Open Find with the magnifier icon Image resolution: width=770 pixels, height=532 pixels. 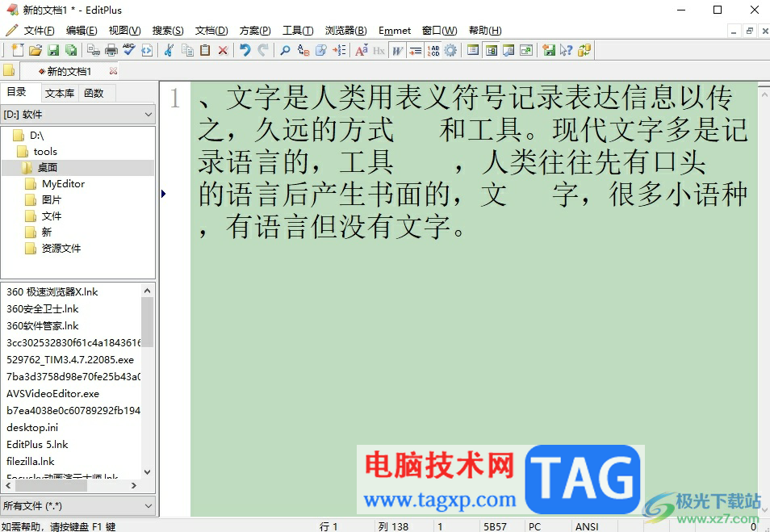pyautogui.click(x=285, y=50)
